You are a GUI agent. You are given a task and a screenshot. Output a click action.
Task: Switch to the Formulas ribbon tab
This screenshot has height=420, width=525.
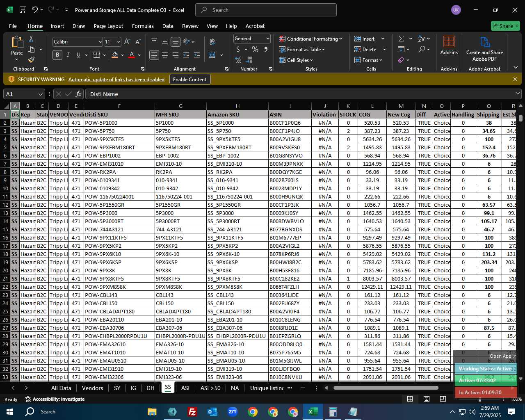[x=143, y=26]
